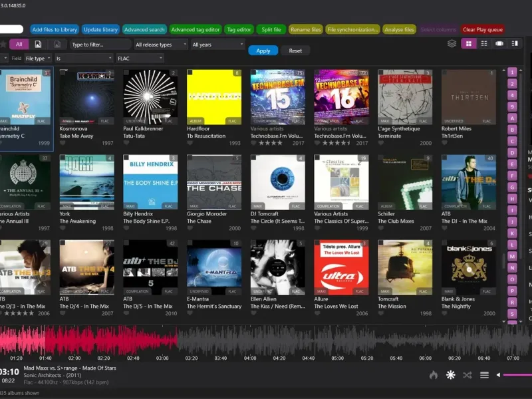Open the All years dropdown

[x=217, y=45]
